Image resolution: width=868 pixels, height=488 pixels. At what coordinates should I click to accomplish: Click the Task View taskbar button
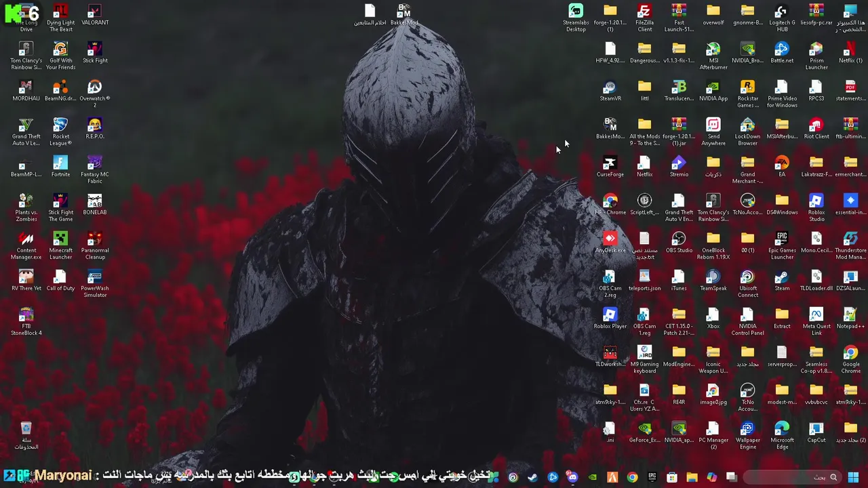tap(732, 477)
